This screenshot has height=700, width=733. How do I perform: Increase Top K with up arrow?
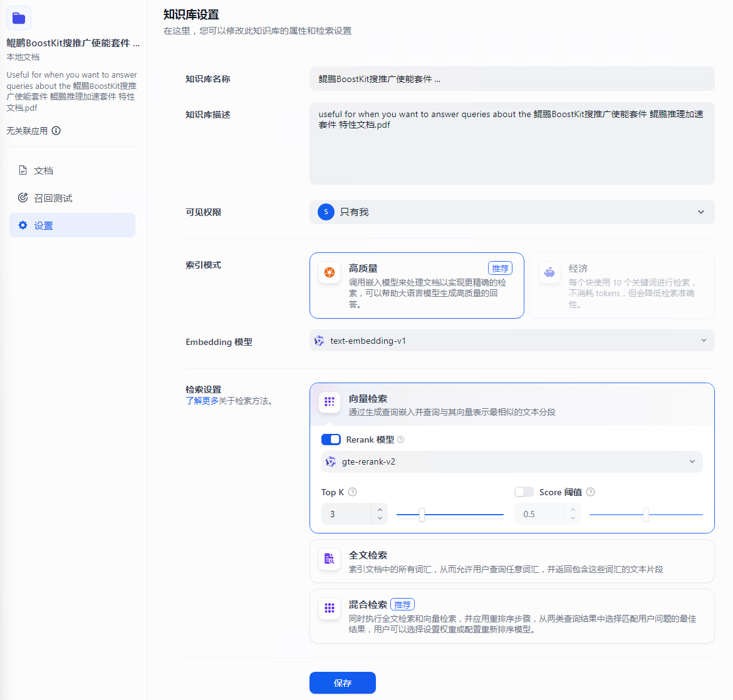click(x=380, y=509)
